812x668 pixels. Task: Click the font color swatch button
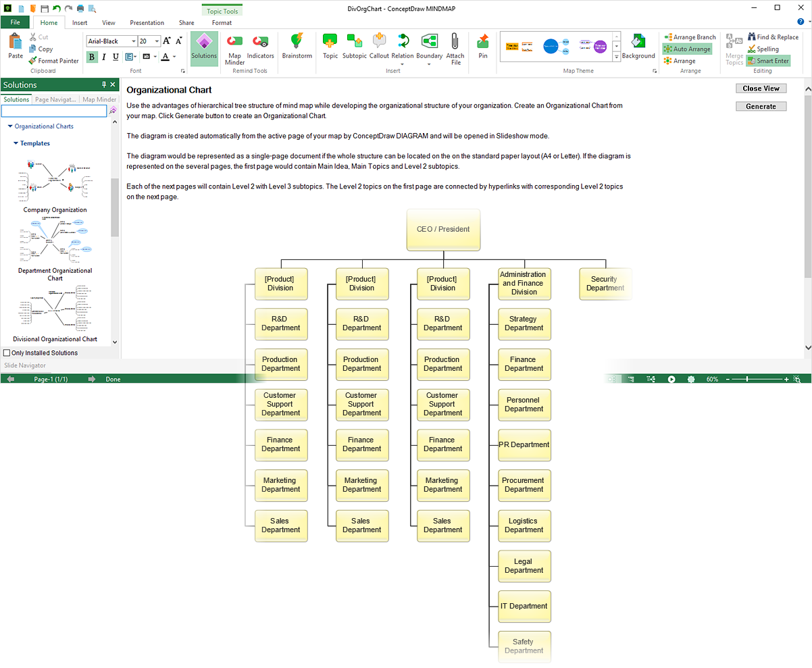pyautogui.click(x=165, y=57)
